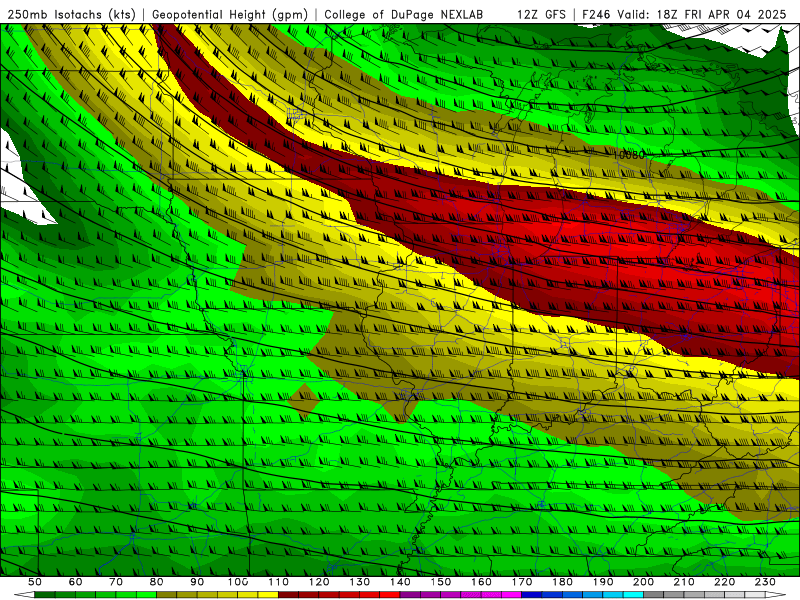Image resolution: width=800 pixels, height=600 pixels.
Task: Click the 110 value on the color scale
Action: 279,582
